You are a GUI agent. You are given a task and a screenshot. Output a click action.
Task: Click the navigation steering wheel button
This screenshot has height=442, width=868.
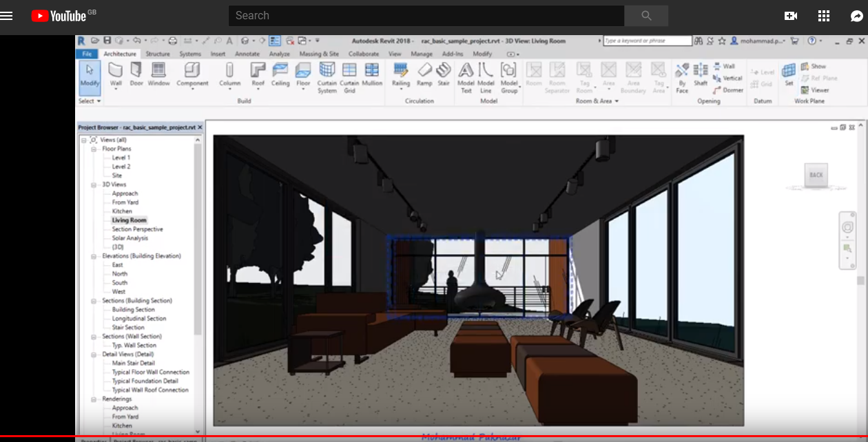tap(848, 227)
